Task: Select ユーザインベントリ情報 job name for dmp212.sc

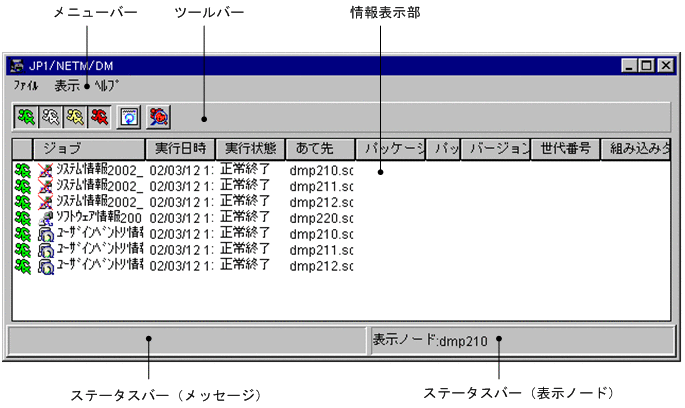Action: 100,266
